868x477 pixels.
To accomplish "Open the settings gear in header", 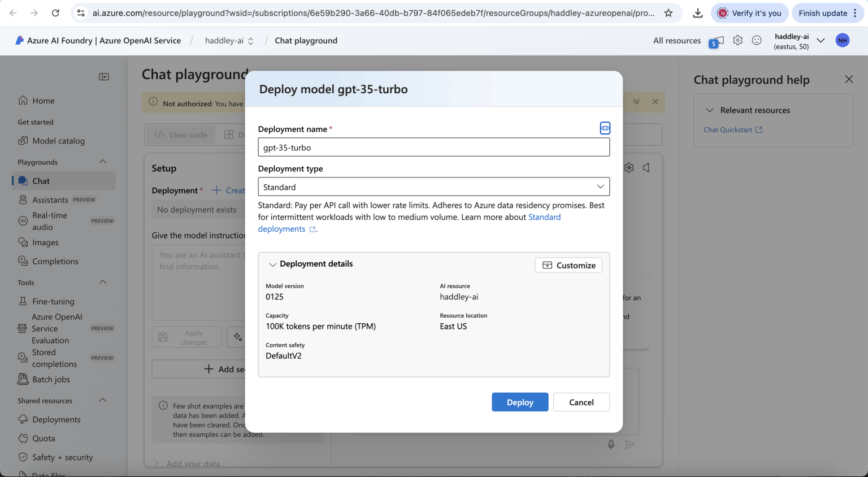I will tap(737, 41).
